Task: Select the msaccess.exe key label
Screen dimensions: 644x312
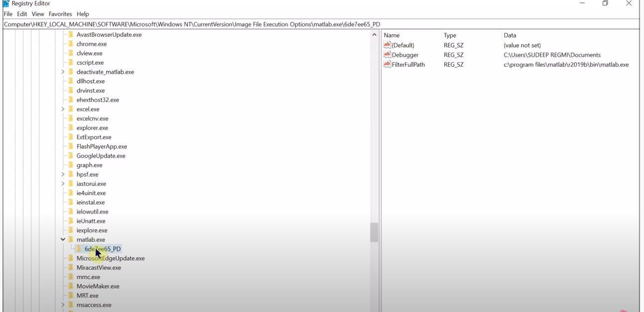Action: (94, 305)
